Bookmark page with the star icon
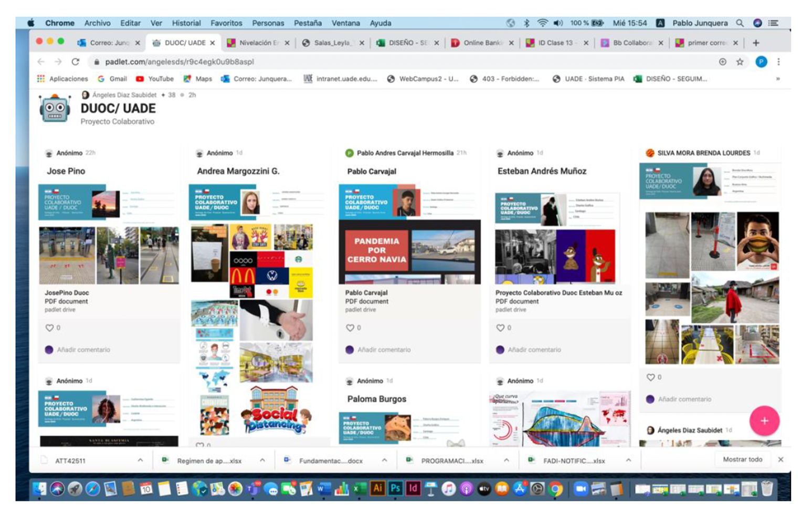Viewport: 812px width, 525px height. [740, 62]
